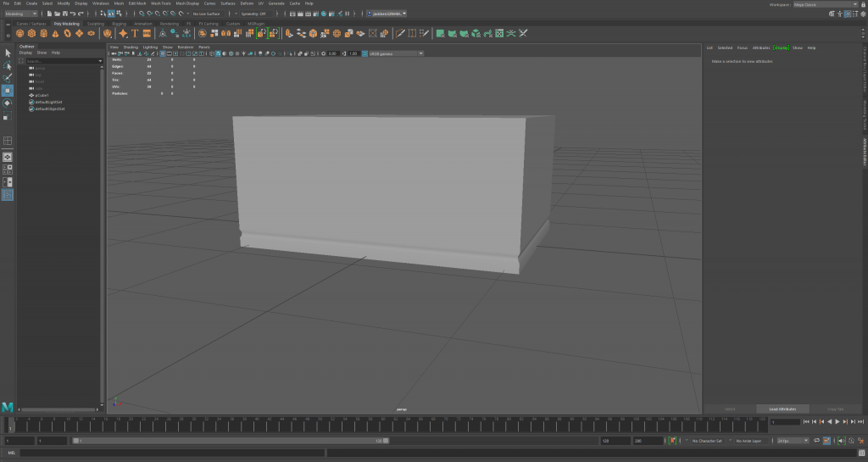Select pCube1 in the Outliner
Viewport: 868px width, 462px height.
tap(43, 95)
